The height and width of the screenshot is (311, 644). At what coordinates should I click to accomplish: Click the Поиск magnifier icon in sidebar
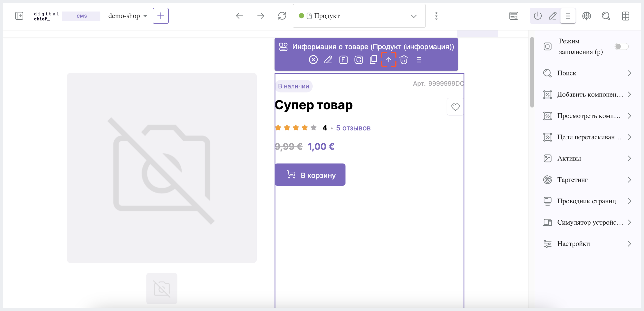[x=547, y=73]
